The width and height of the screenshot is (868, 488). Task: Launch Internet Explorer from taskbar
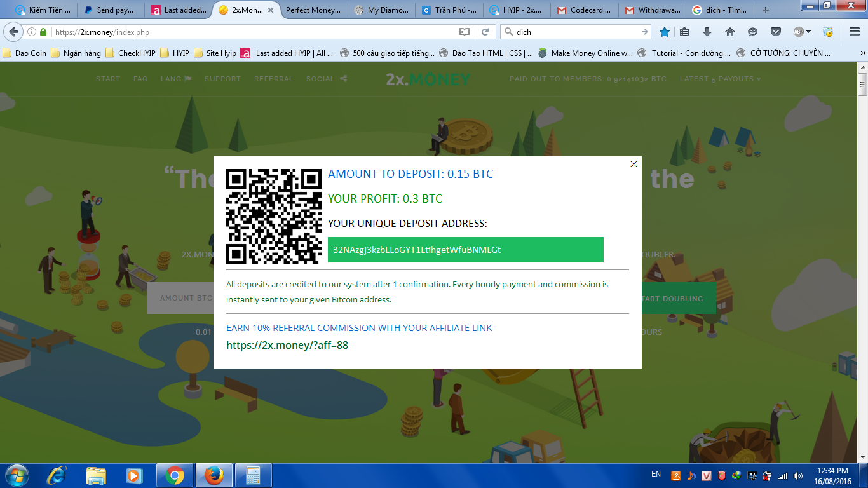tap(57, 475)
